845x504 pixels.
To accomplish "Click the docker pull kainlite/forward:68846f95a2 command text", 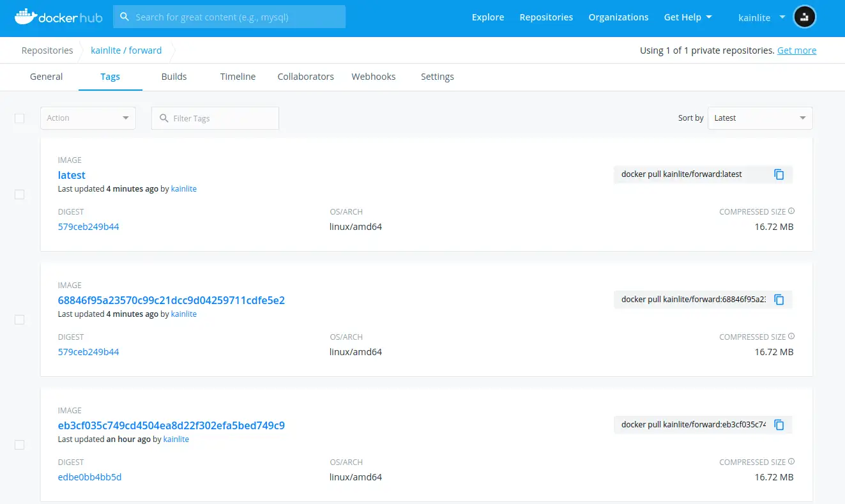I will pyautogui.click(x=694, y=300).
